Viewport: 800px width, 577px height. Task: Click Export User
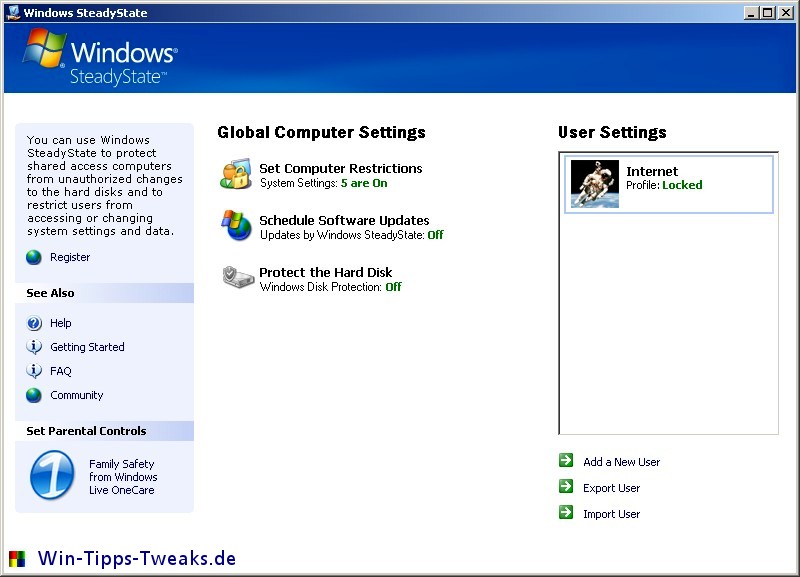pos(611,488)
